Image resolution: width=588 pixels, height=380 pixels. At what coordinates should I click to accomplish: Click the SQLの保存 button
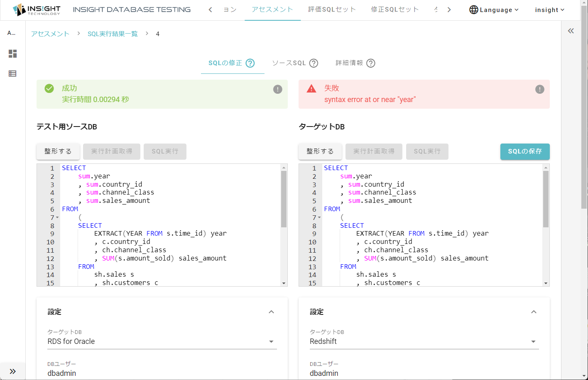525,151
